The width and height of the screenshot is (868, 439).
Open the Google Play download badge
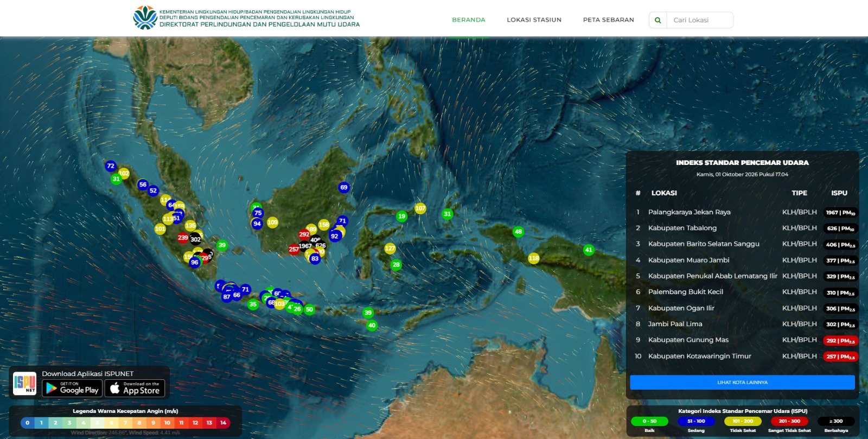pyautogui.click(x=72, y=388)
